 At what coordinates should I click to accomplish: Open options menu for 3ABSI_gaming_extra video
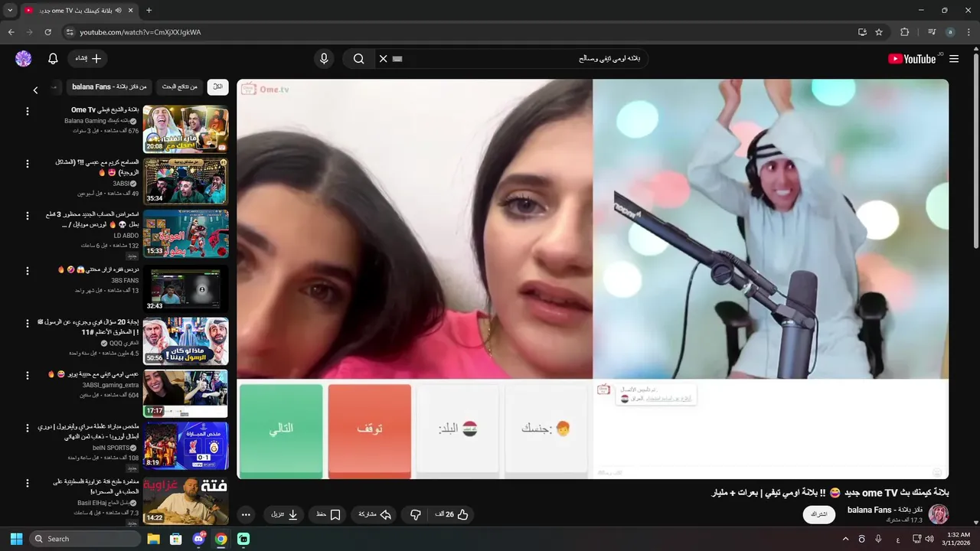tap(28, 377)
